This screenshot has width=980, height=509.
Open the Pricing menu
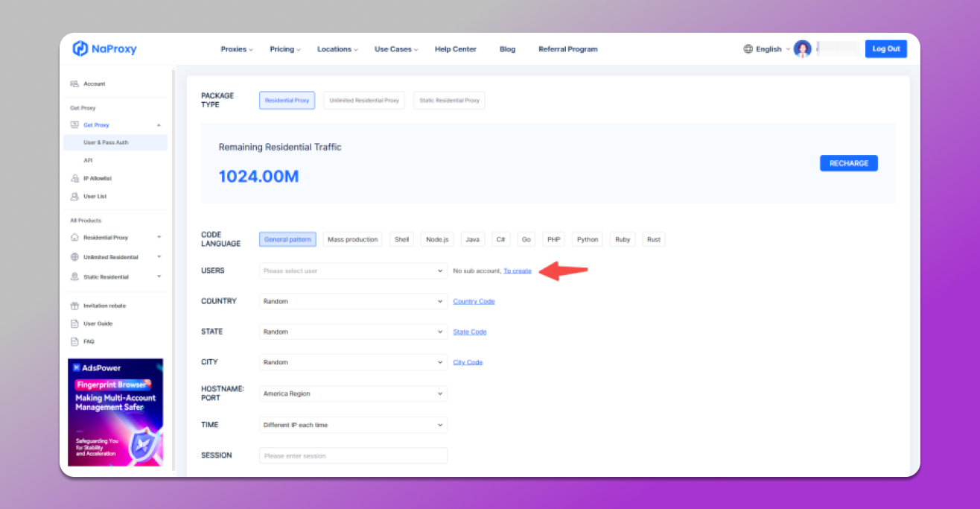(285, 49)
